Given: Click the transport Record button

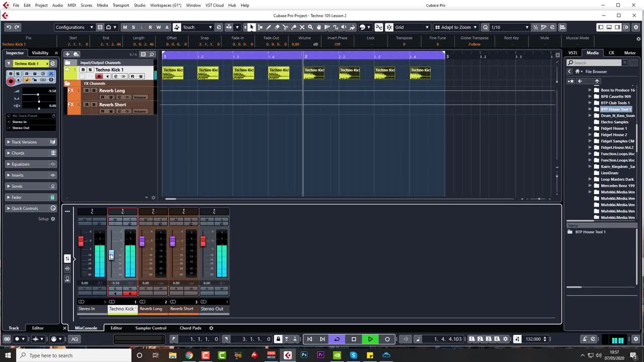Looking at the screenshot, I should click(387, 339).
